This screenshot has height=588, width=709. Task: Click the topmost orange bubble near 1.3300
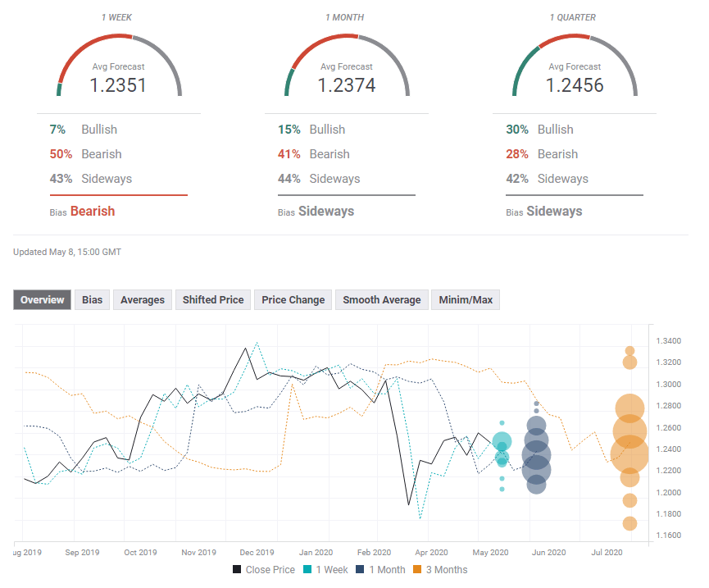(x=630, y=351)
